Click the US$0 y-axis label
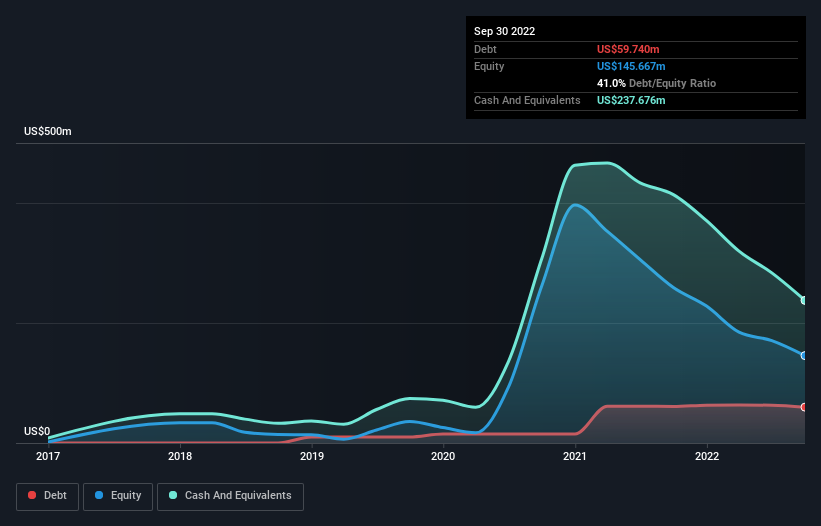 (37, 431)
